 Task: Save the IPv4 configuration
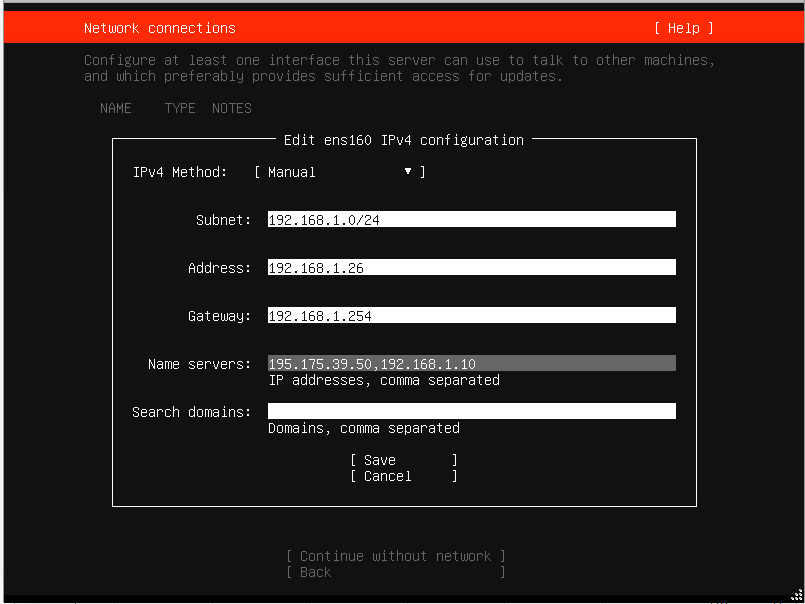point(403,460)
